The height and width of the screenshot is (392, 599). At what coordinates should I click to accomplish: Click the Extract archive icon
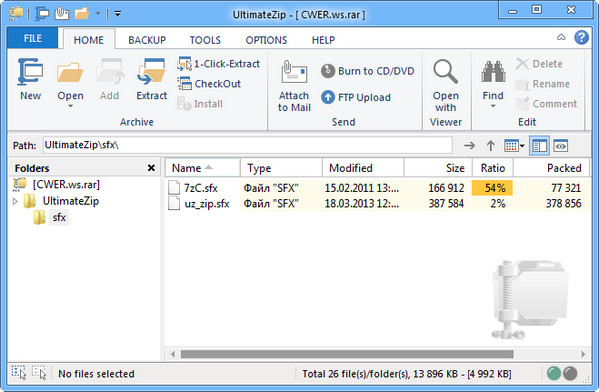151,72
